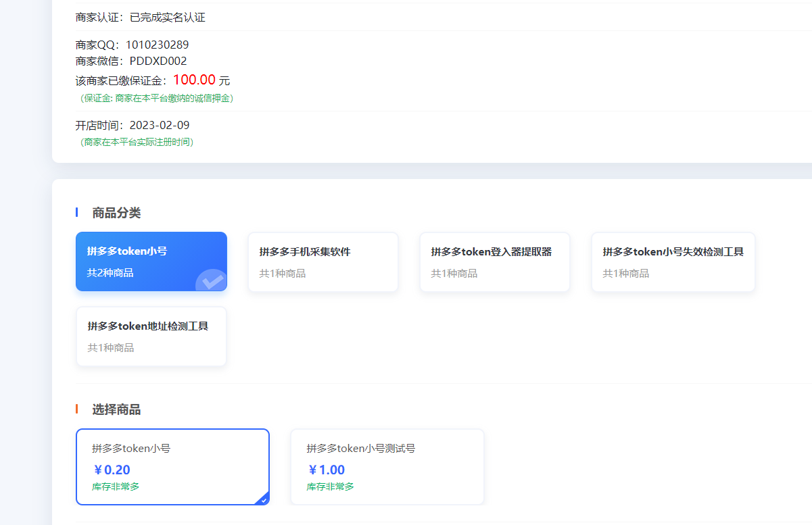Click the merchant WeChat ID PDDXD002
Screen dimensions: 812x525
(x=158, y=61)
